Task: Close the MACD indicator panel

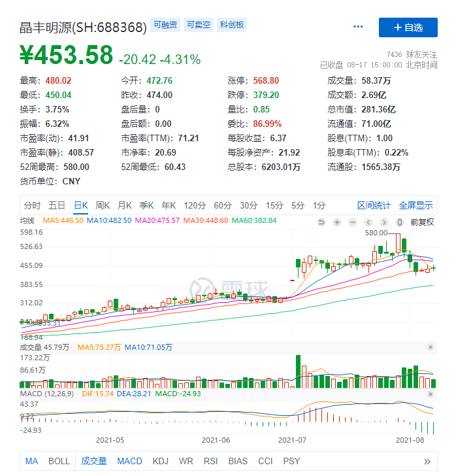Action: tap(431, 394)
